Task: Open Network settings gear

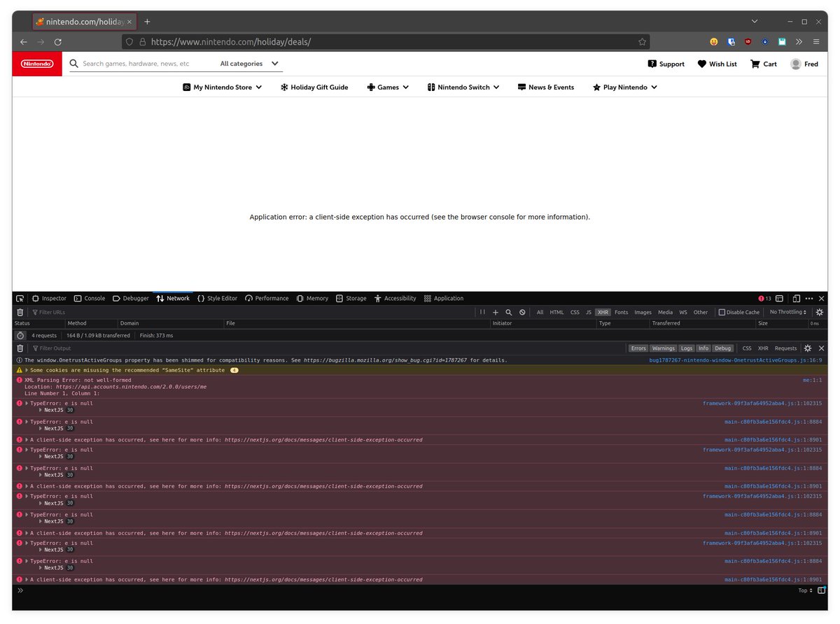Action: coord(820,312)
